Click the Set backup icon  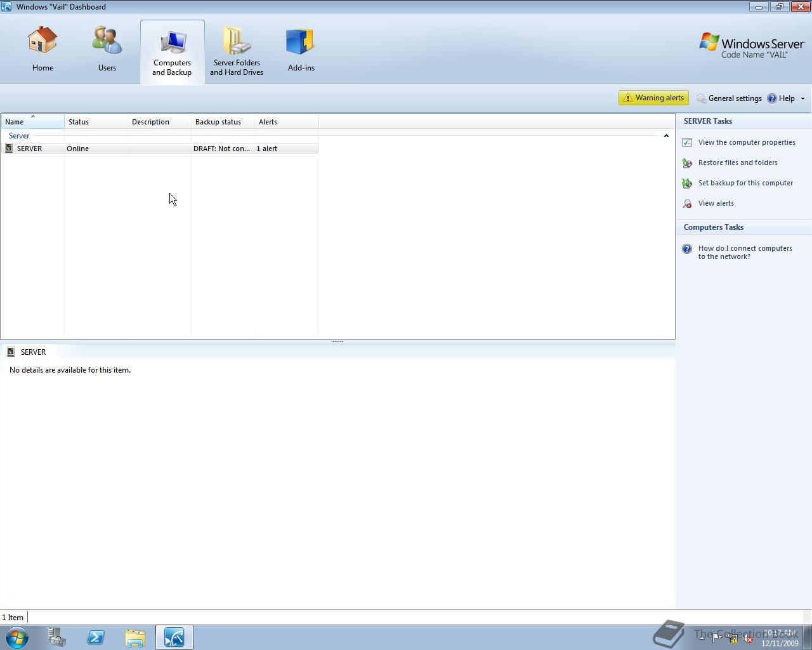pos(687,183)
